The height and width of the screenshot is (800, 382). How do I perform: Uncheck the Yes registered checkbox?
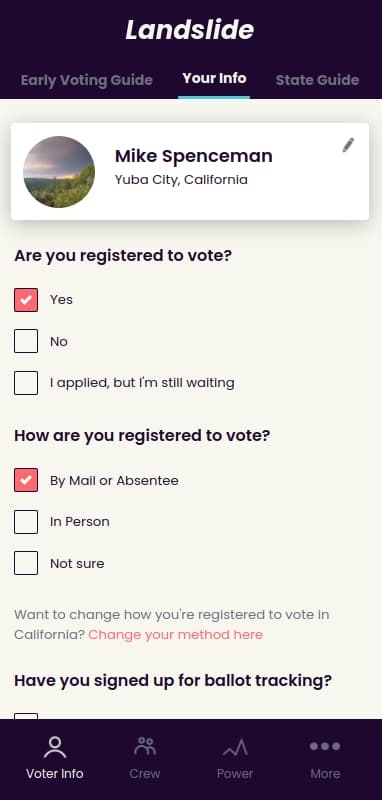tap(26, 299)
